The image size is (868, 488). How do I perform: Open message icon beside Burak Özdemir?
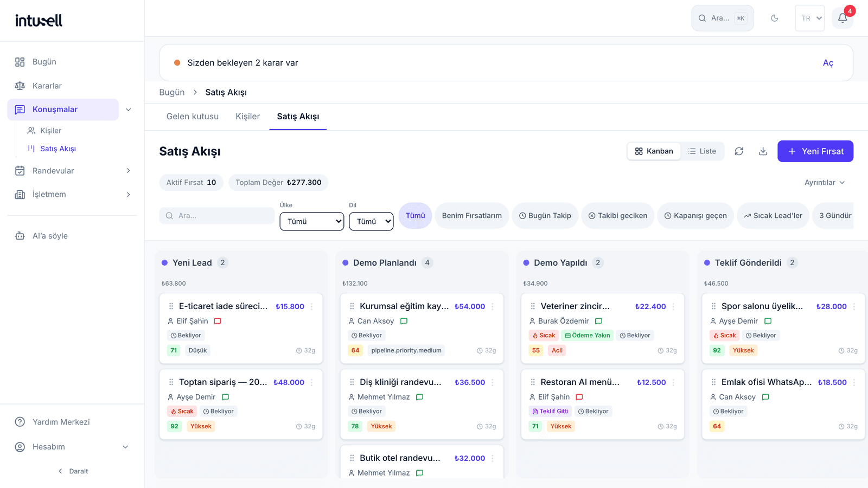[598, 321]
